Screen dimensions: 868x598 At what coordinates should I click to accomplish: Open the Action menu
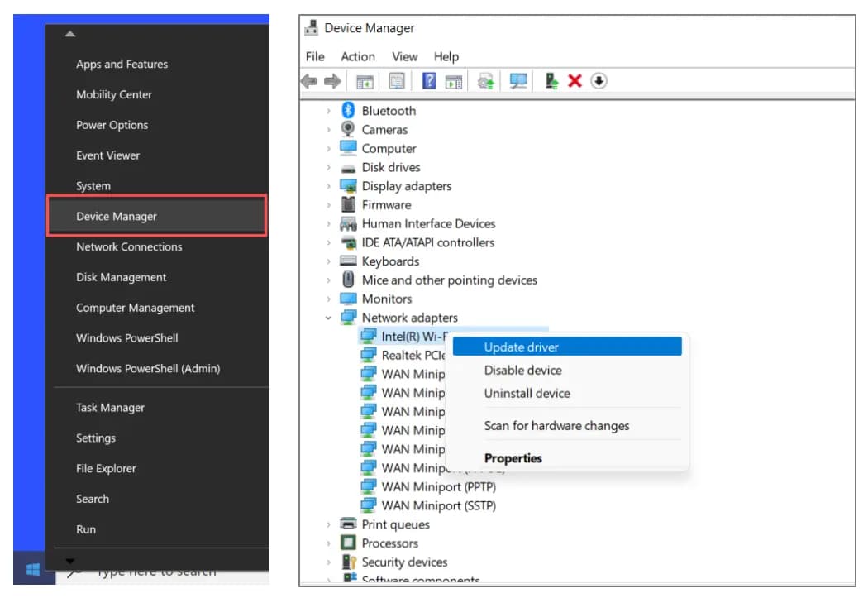358,56
